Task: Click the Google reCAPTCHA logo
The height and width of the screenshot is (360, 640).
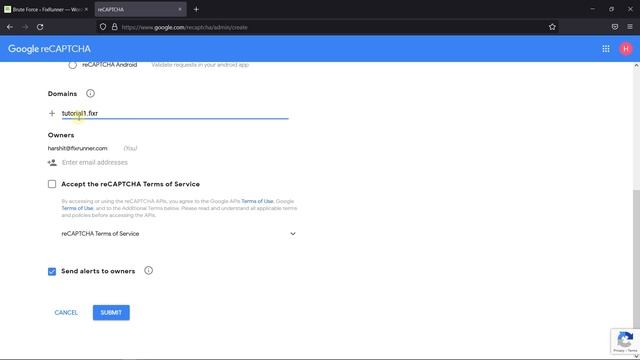Action: (x=49, y=49)
